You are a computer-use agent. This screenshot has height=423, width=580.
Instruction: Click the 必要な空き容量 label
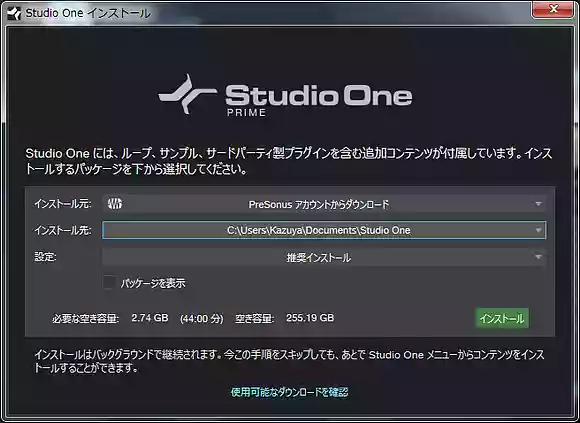pyautogui.click(x=85, y=318)
